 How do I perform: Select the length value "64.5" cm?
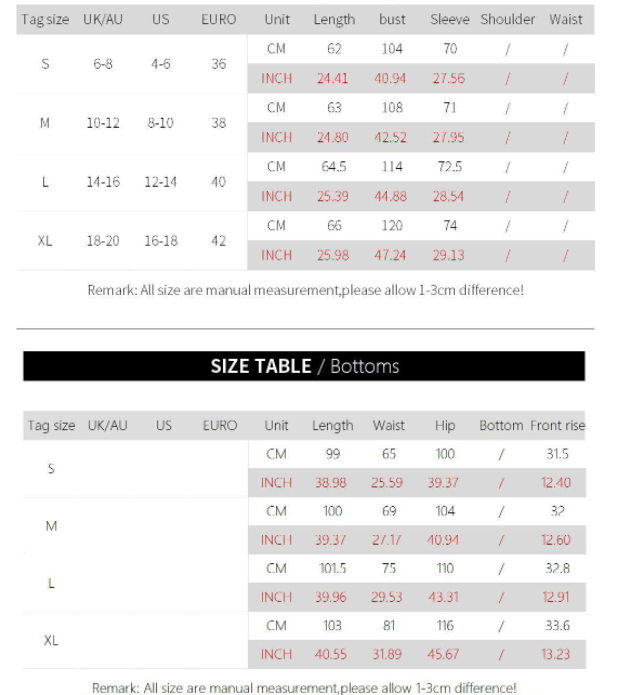[334, 166]
